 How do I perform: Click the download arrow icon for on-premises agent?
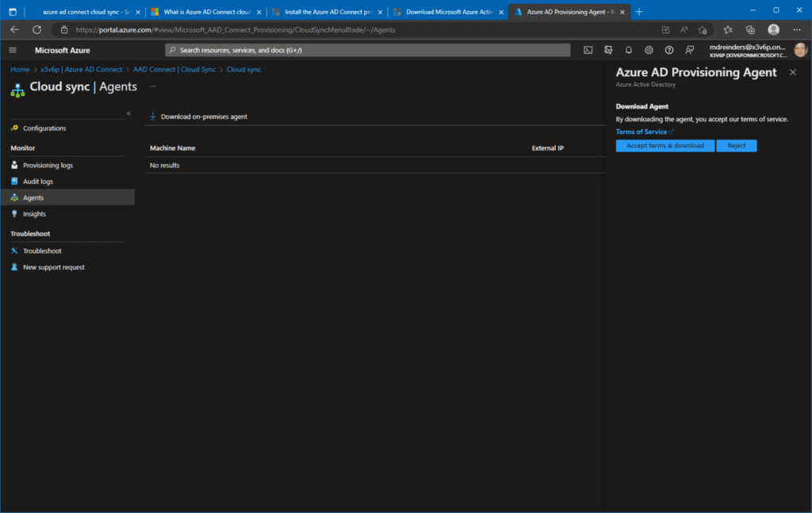click(153, 117)
